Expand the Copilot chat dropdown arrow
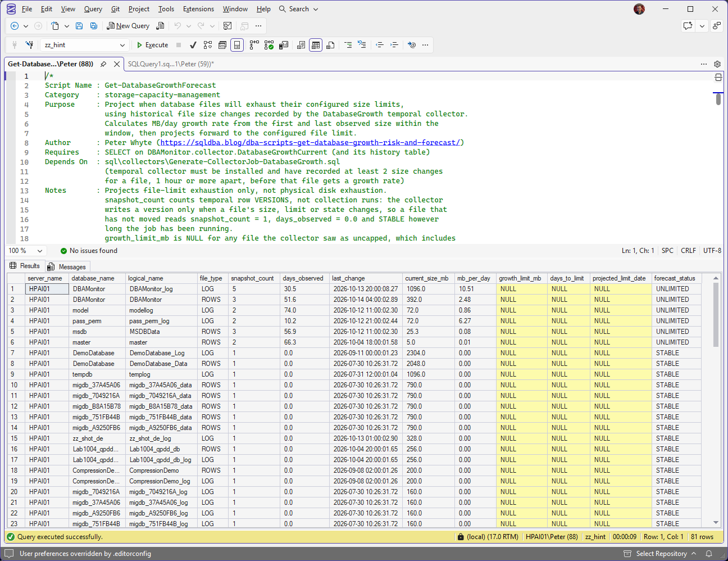 pyautogui.click(x=702, y=26)
